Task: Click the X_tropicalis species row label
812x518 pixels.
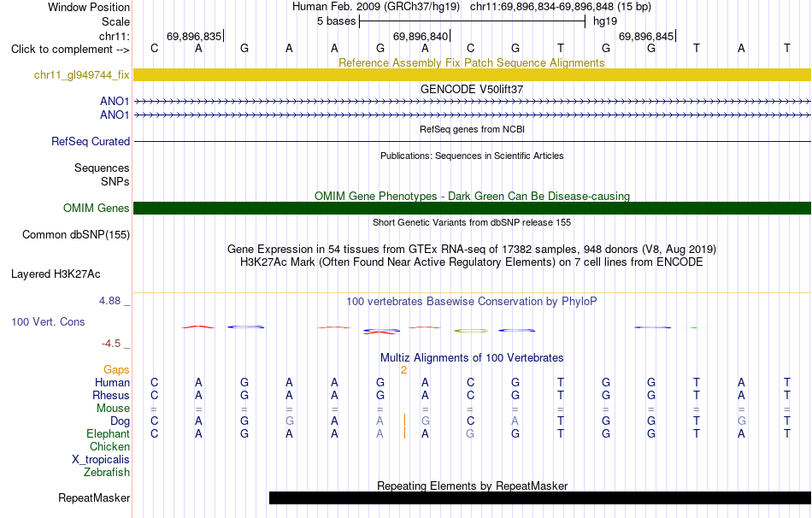Action: [x=101, y=460]
